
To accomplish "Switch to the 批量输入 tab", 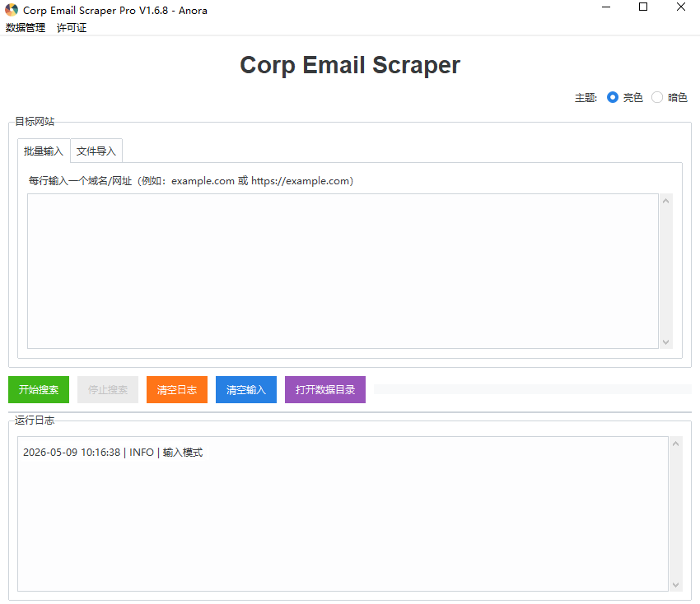I will click(44, 151).
